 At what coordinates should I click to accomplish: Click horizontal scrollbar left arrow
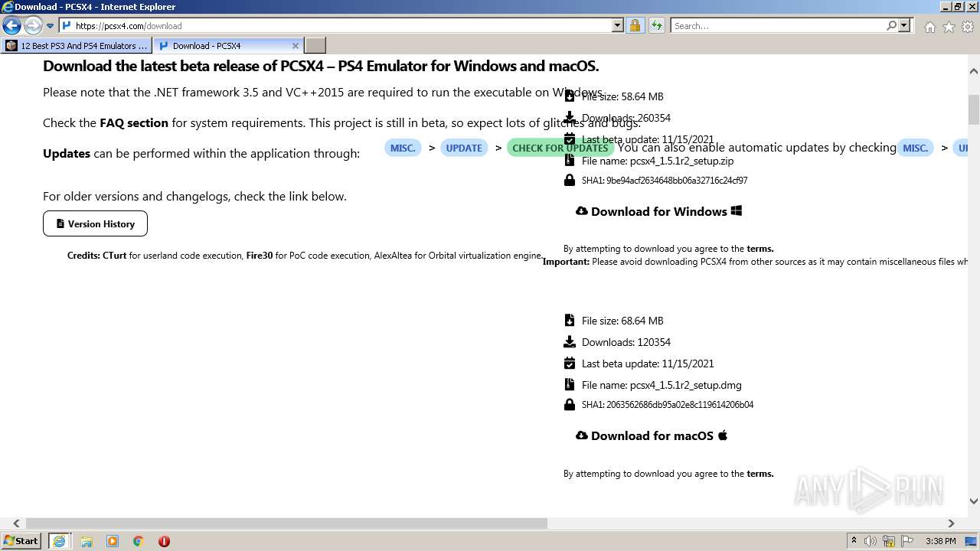(x=17, y=523)
